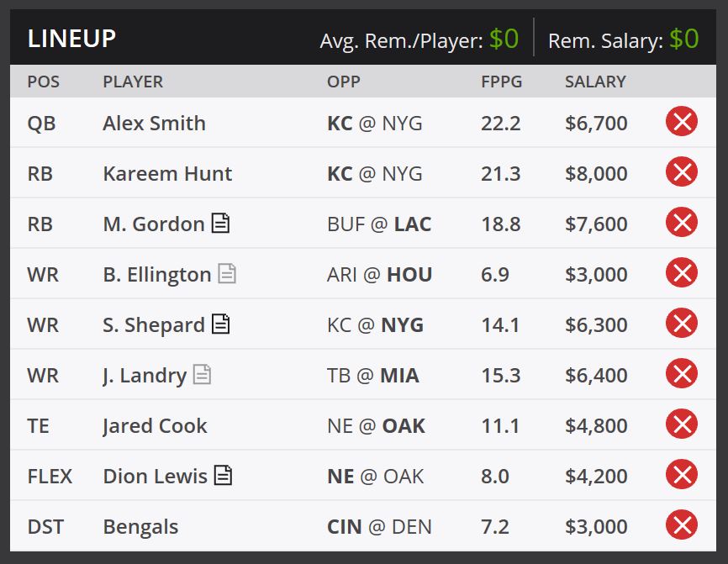Image resolution: width=728 pixels, height=564 pixels.
Task: Click the SALARY column header
Action: 595,82
